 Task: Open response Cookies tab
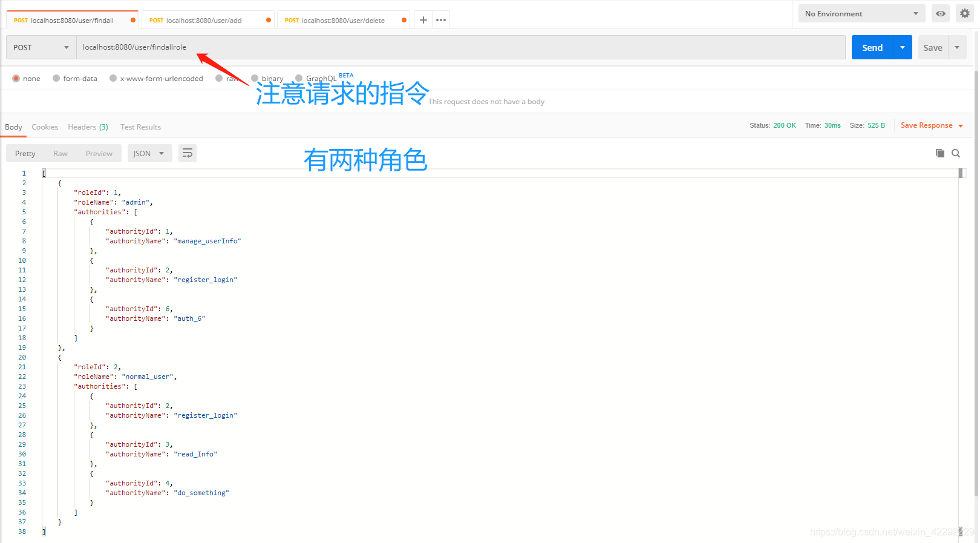pos(45,127)
